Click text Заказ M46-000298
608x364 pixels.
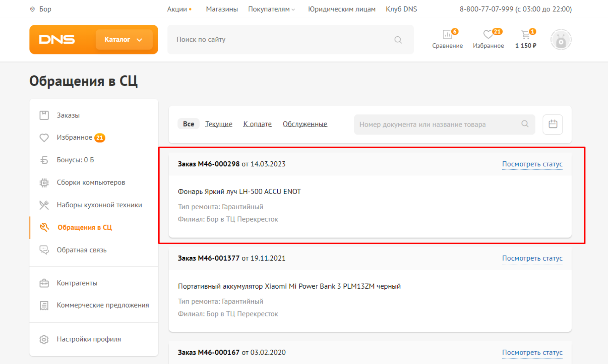point(208,164)
